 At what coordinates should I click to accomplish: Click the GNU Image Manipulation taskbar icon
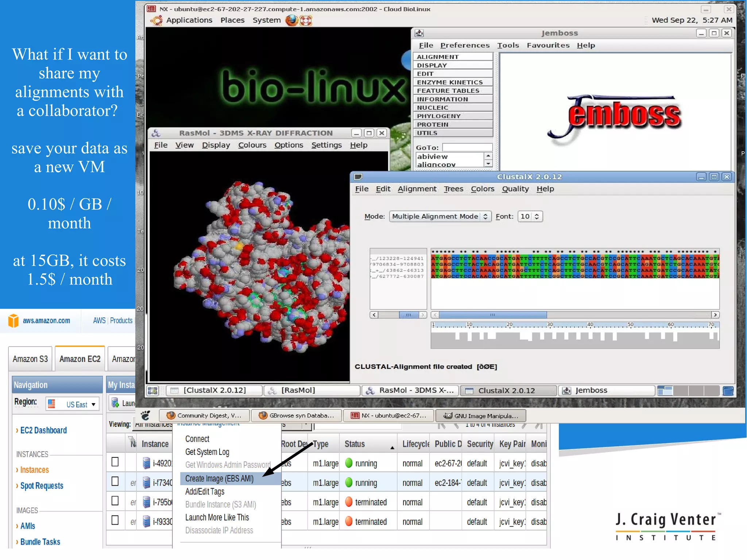[x=448, y=416]
